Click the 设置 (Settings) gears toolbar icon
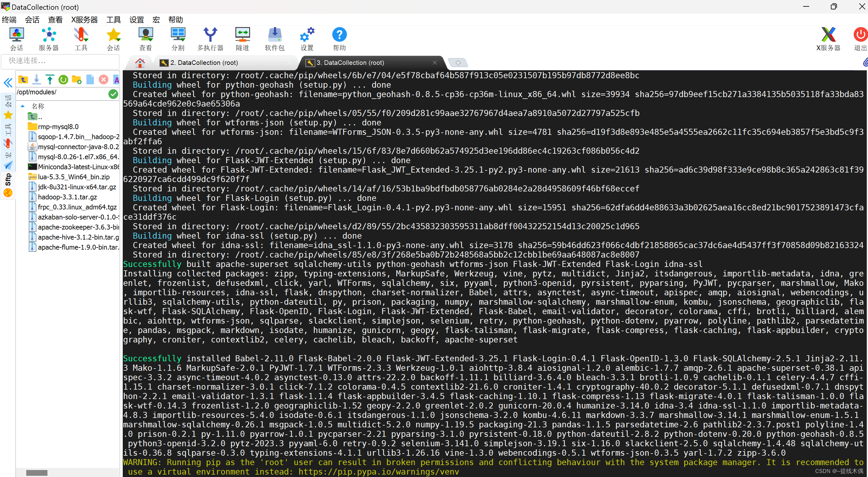 point(307,39)
